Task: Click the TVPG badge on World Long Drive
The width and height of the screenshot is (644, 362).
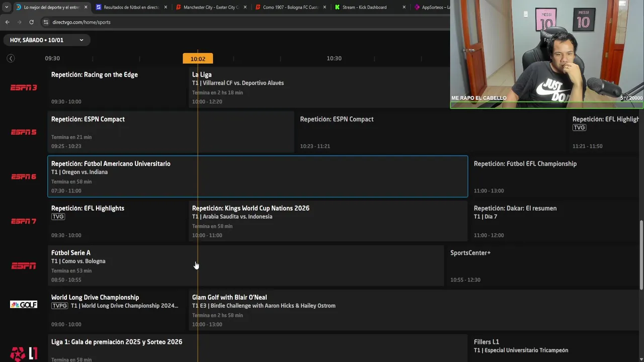Action: [59, 306]
